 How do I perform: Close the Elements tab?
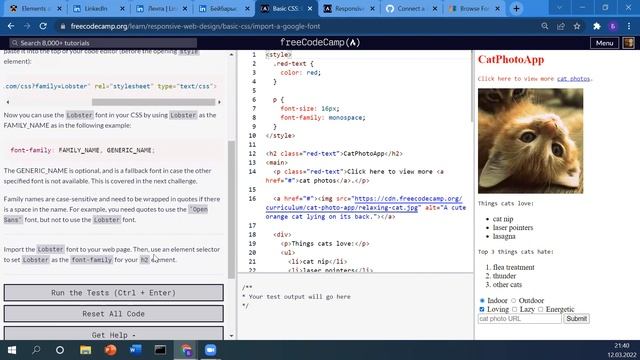[59, 8]
